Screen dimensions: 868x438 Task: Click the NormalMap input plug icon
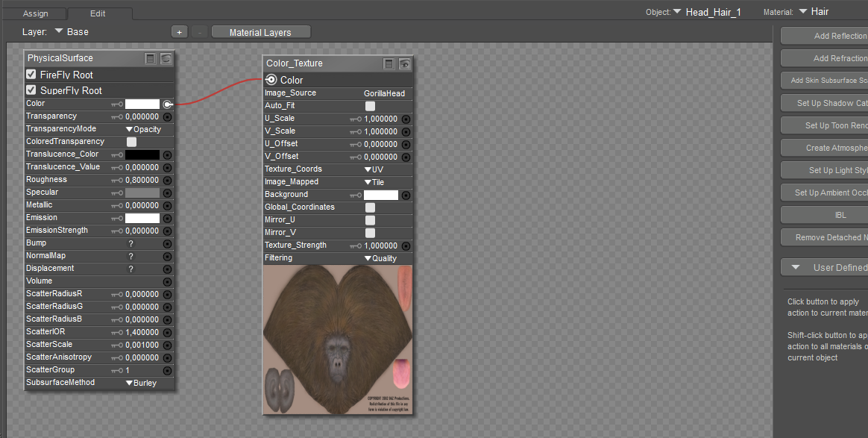[x=167, y=257]
